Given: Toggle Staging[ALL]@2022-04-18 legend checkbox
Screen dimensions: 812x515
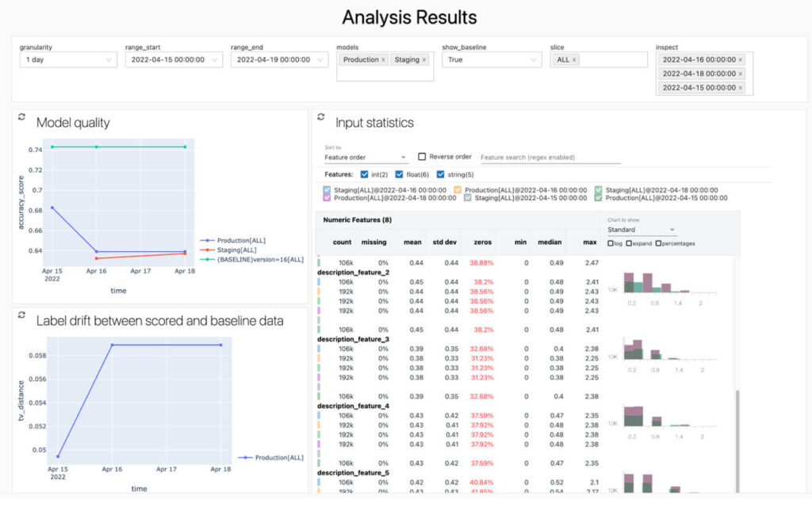Looking at the screenshot, I should tap(599, 190).
